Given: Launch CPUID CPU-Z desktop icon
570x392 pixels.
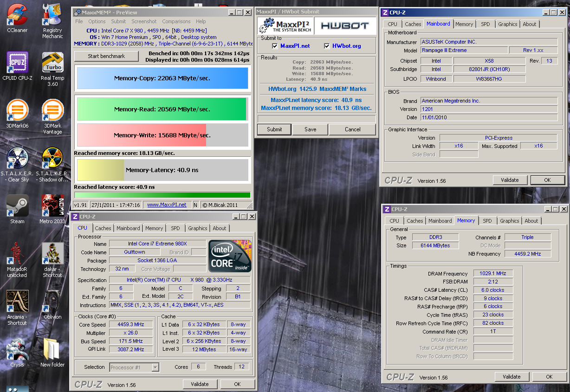Looking at the screenshot, I should (x=17, y=66).
